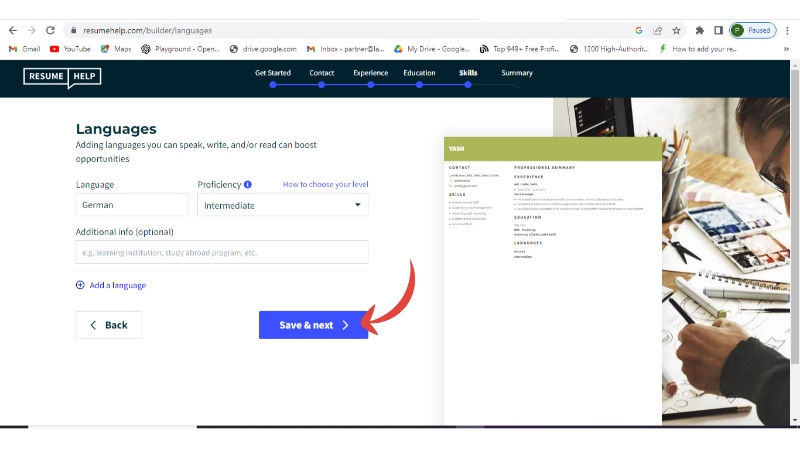800x449 pixels.
Task: Click the plus icon beside Add a language
Action: [x=80, y=285]
